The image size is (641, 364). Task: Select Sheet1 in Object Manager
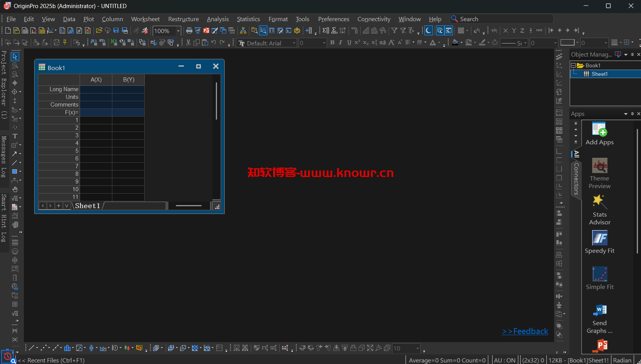coord(599,74)
